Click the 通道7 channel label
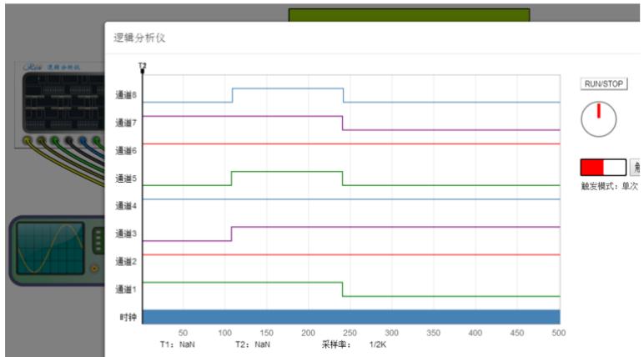This screenshot has width=644, height=357. pos(125,123)
